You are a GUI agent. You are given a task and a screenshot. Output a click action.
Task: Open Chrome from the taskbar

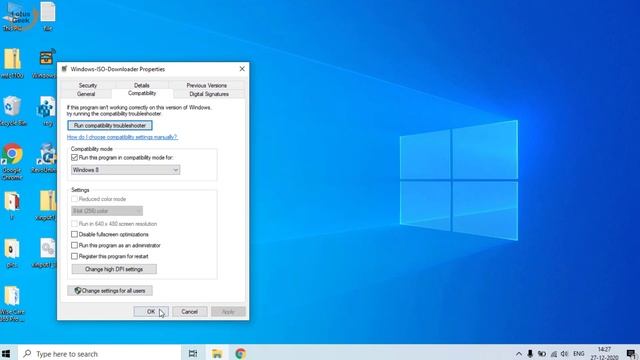[240, 353]
